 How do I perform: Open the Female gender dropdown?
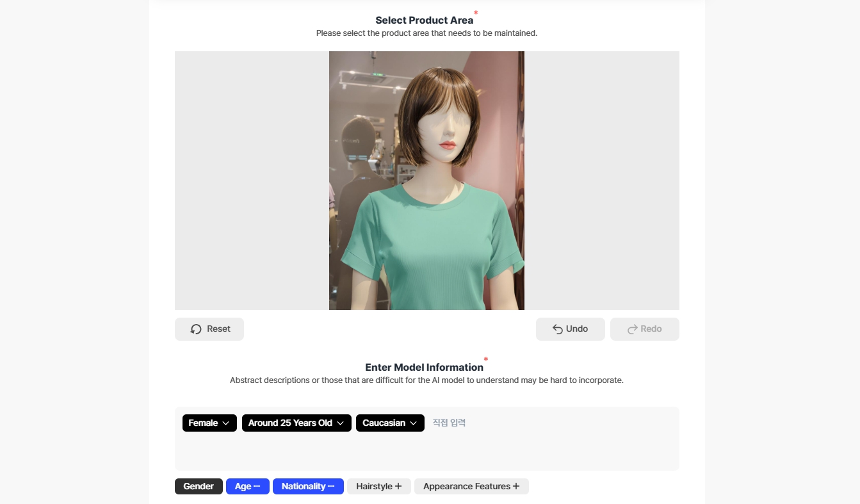pyautogui.click(x=209, y=423)
